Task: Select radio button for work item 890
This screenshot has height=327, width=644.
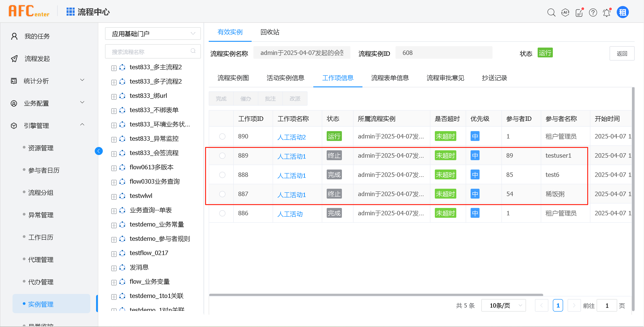Action: coord(222,136)
